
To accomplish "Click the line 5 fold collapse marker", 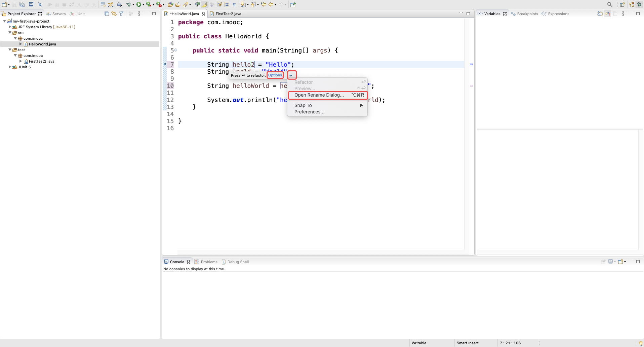I will tap(175, 50).
